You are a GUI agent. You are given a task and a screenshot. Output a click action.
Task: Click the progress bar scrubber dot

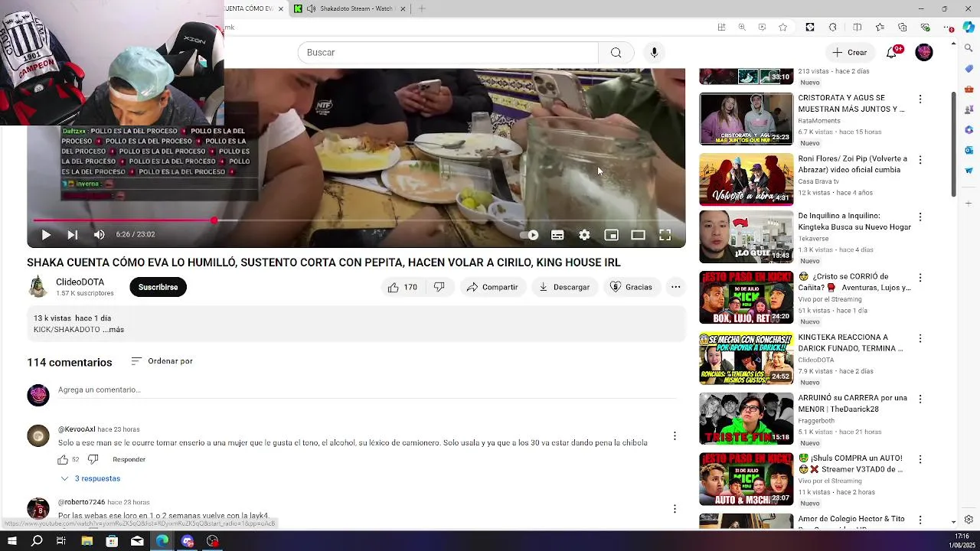pos(214,220)
